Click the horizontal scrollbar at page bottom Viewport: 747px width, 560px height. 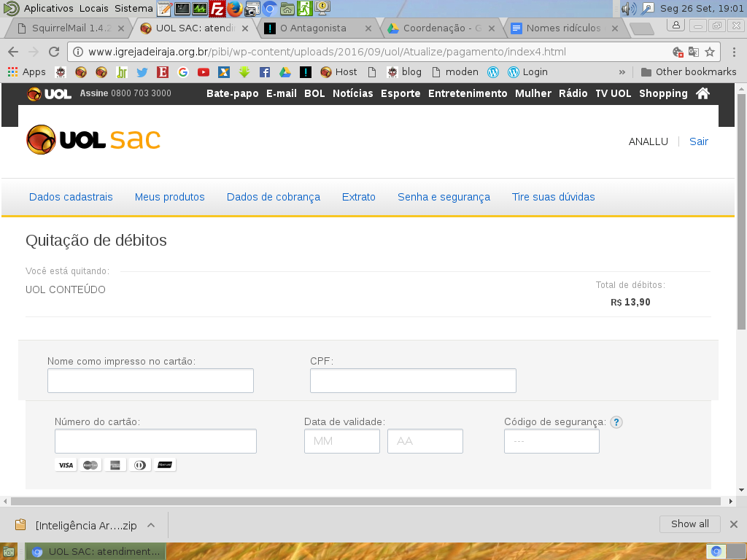click(x=366, y=501)
